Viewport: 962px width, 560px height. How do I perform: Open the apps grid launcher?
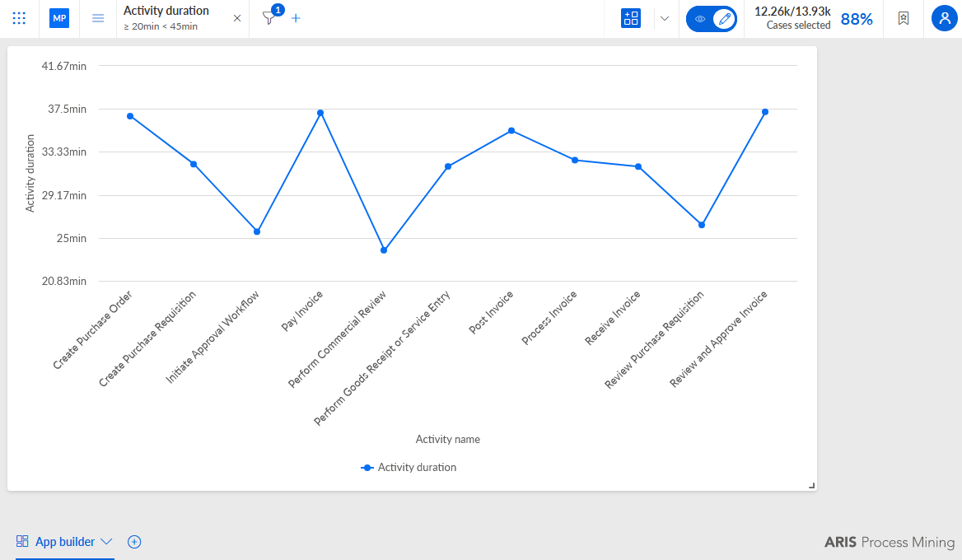[19, 18]
